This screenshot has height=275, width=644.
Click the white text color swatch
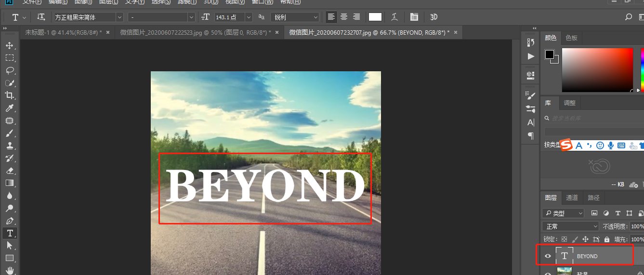tap(375, 17)
